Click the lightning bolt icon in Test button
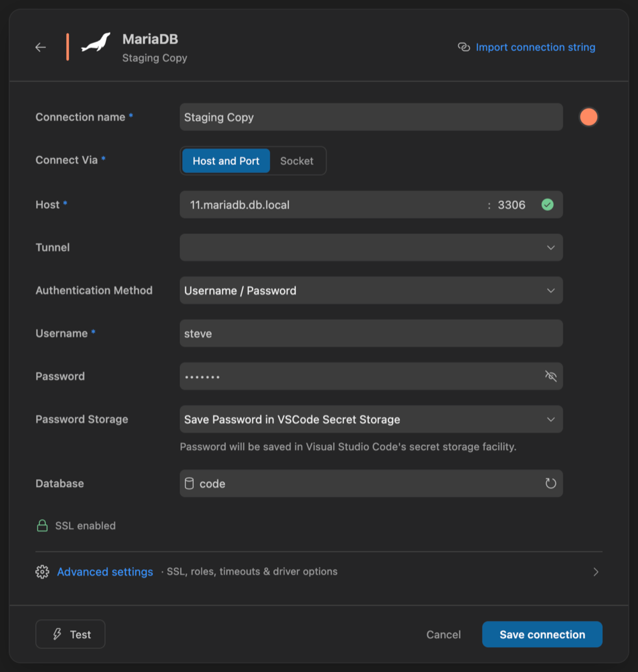 57,634
